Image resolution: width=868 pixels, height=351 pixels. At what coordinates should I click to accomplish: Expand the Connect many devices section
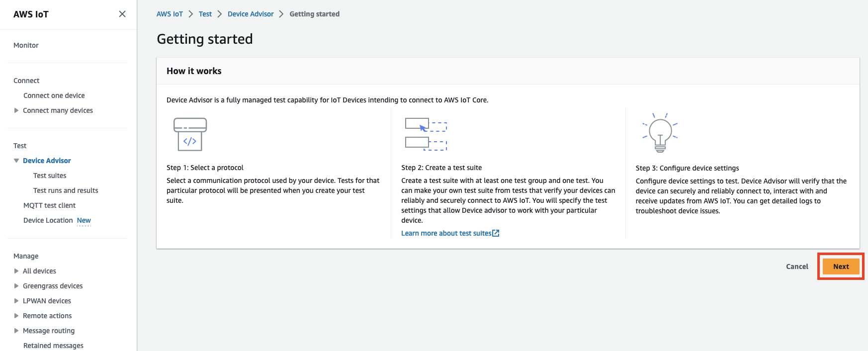pyautogui.click(x=16, y=110)
